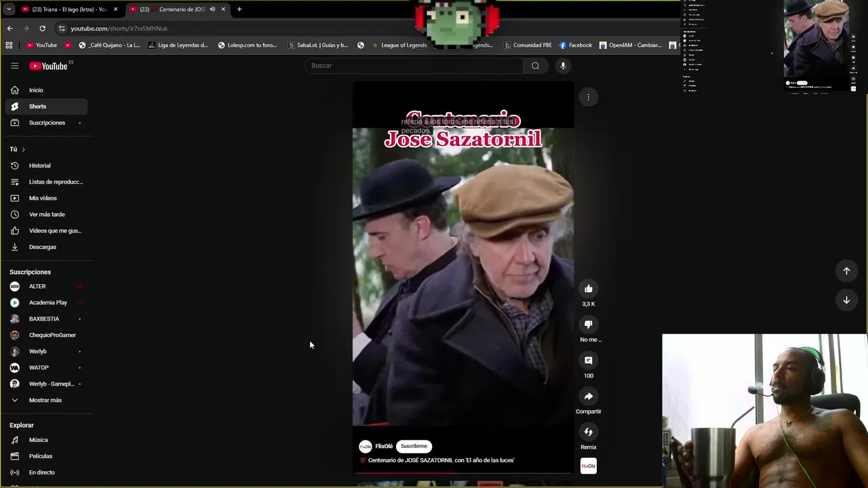The width and height of the screenshot is (868, 488).
Task: Go back in browser history
Action: 9,28
